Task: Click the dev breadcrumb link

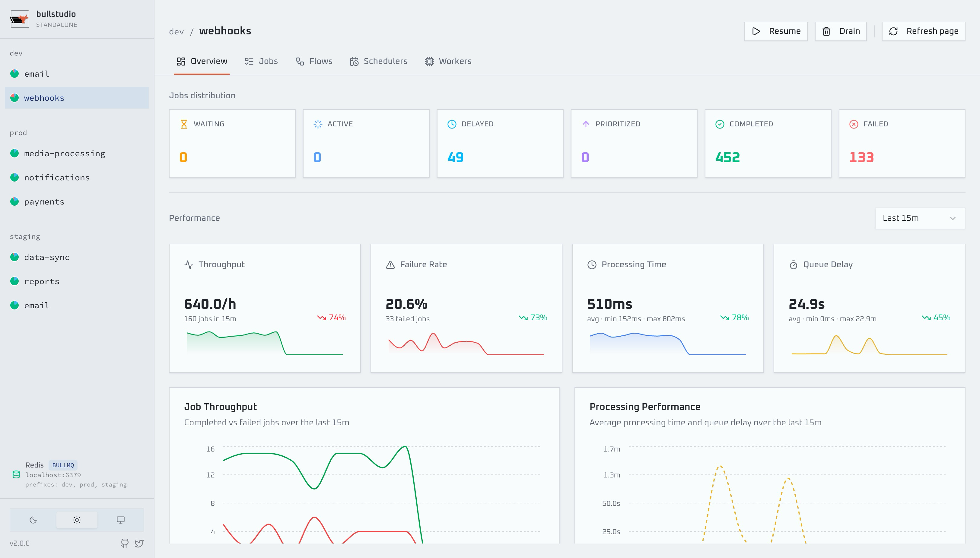Action: pos(176,31)
